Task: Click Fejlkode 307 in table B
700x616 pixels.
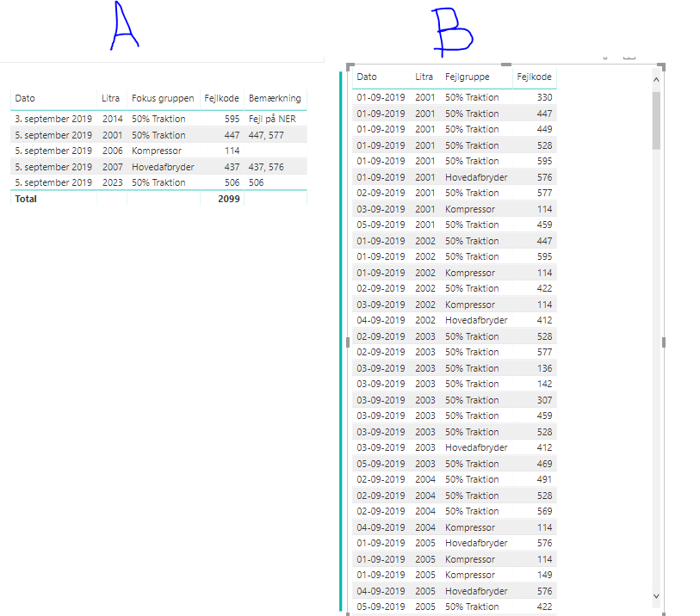Action: (545, 400)
